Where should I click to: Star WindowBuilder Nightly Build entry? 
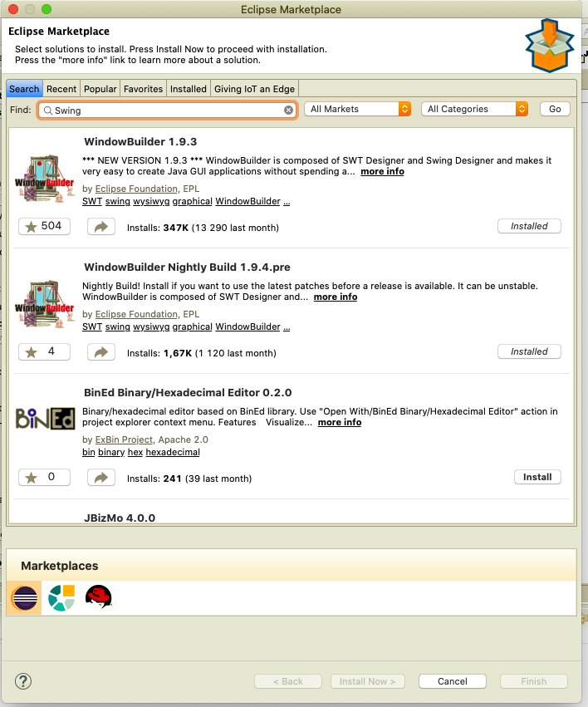[44, 351]
